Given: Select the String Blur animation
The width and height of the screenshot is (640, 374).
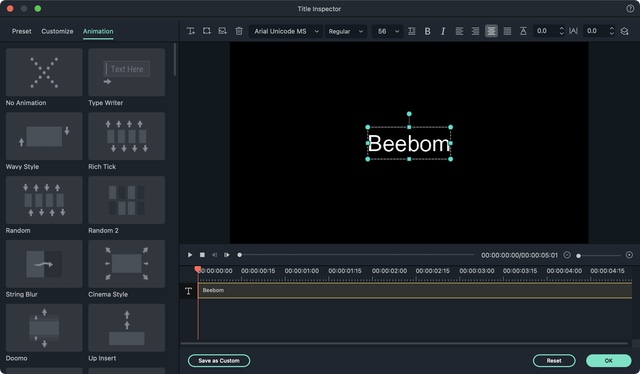Looking at the screenshot, I should coord(44,264).
